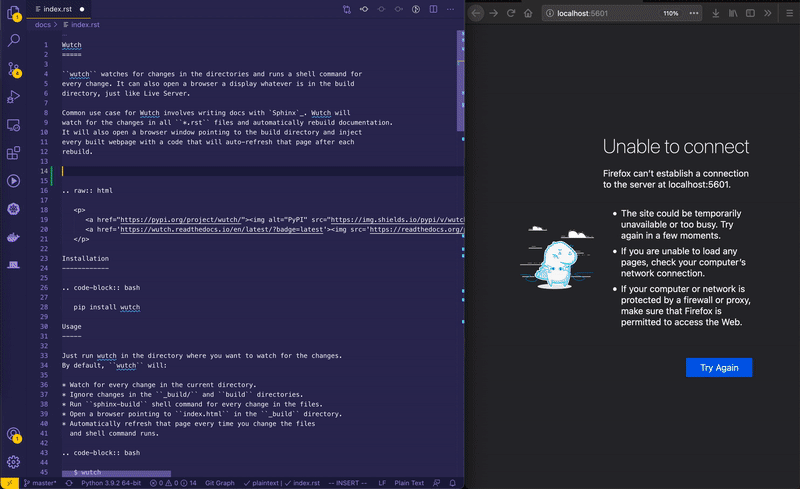Open the editor More Actions menu

tap(451, 9)
